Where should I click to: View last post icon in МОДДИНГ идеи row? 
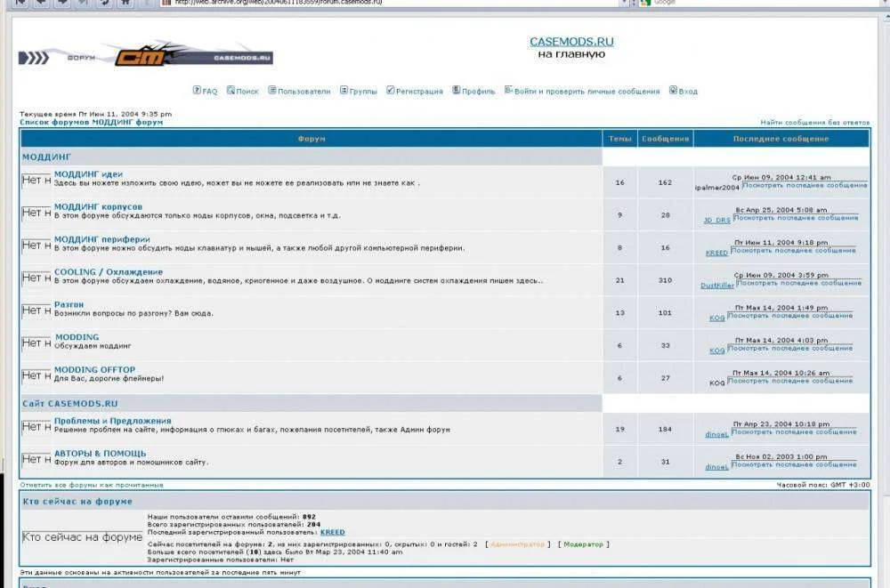coord(805,185)
